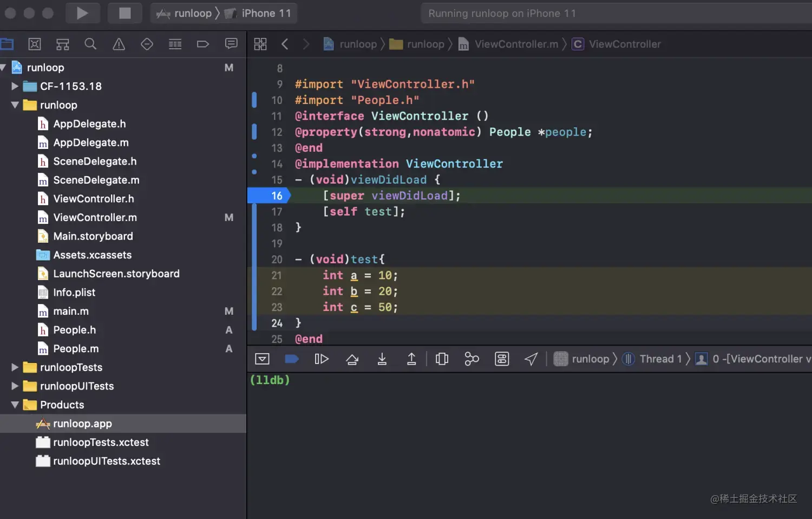Go back in editor history
Screen dimensions: 812x519
[x=285, y=44]
